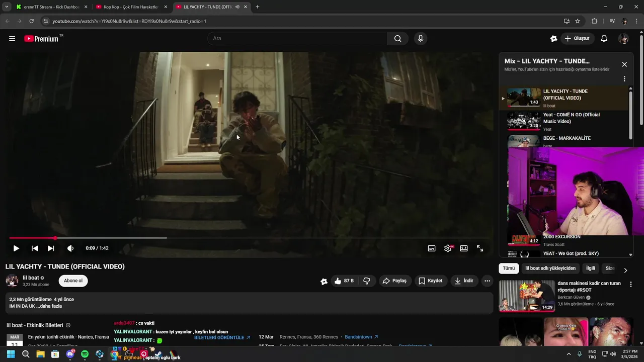Viewport: 644px width, 362px height.
Task: Reload the page
Action: coord(31,21)
